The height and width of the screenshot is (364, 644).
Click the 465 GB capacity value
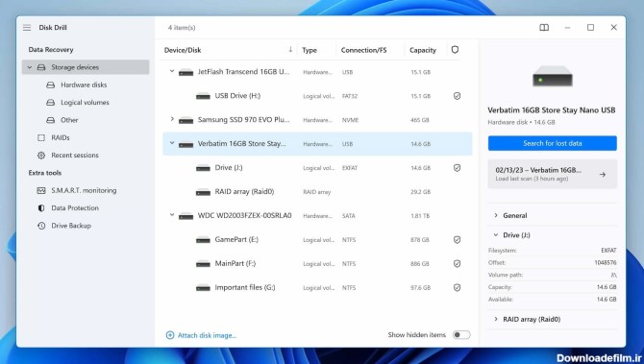[x=419, y=120]
